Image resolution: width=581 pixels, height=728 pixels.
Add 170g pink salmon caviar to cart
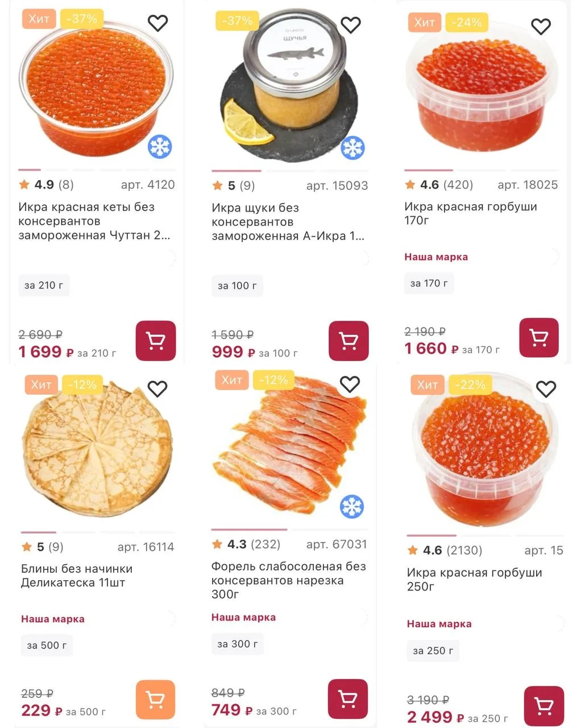[538, 338]
